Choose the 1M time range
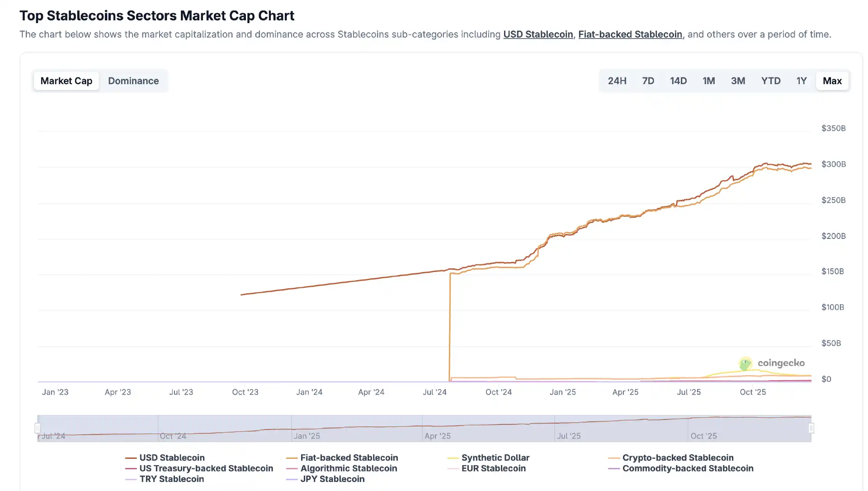Image resolution: width=868 pixels, height=491 pixels. point(708,81)
